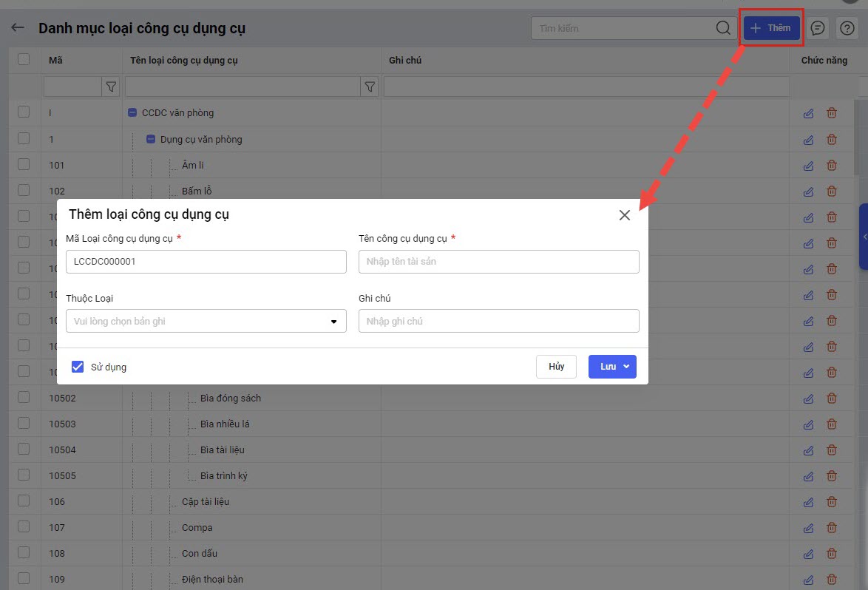Open the help question mark icon
The image size is (868, 590).
tap(847, 28)
